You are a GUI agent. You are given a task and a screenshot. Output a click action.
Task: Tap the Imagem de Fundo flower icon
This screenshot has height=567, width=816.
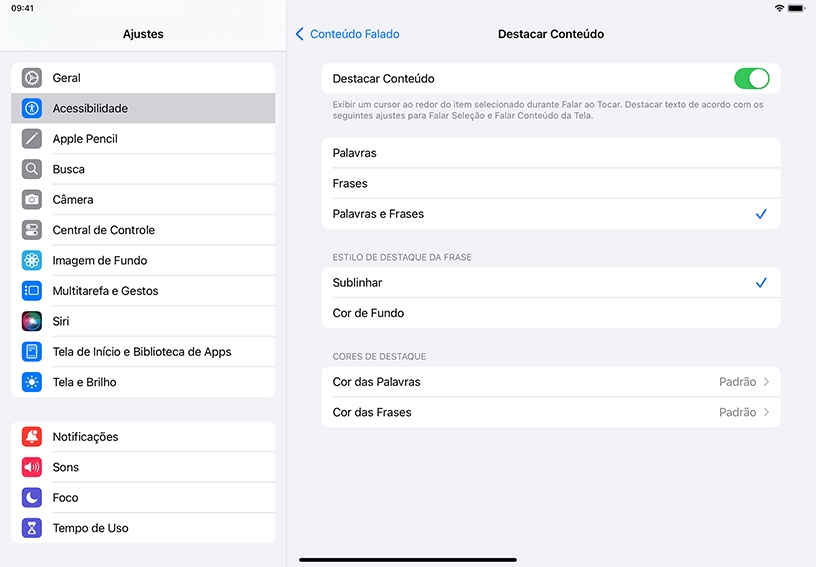pyautogui.click(x=32, y=261)
